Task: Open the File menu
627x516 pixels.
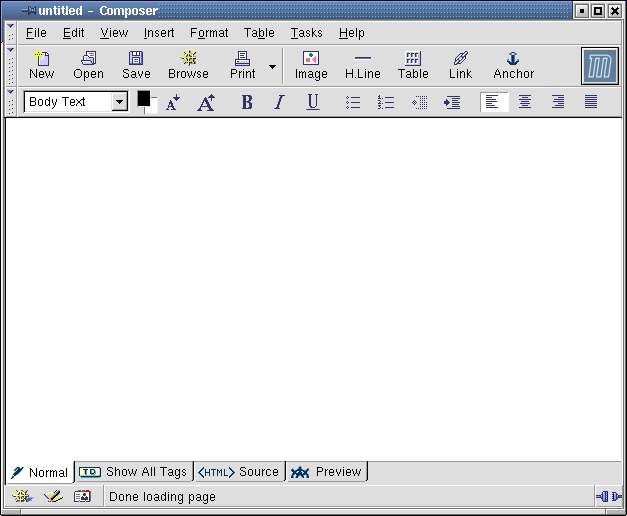Action: (x=36, y=33)
